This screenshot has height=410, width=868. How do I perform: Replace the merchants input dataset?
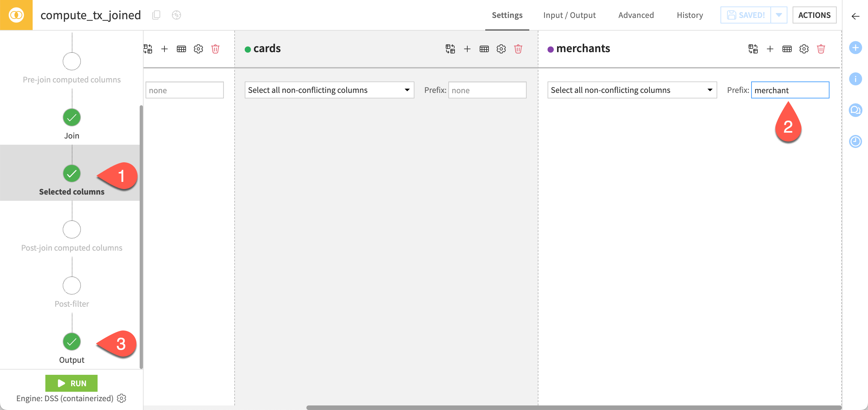click(x=753, y=49)
